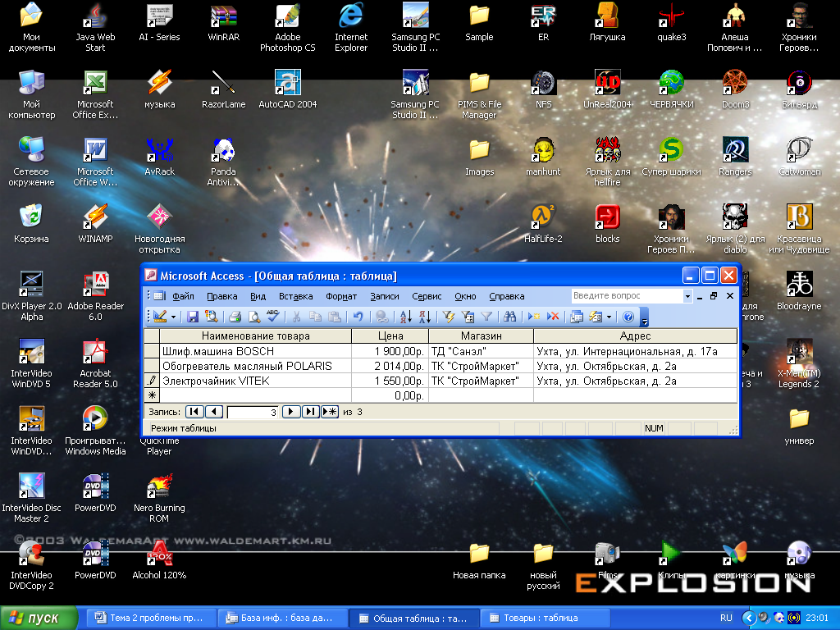Switch to 'Тема 2 проблемы пр...' taskbar button
The image size is (840, 630).
coord(151,618)
